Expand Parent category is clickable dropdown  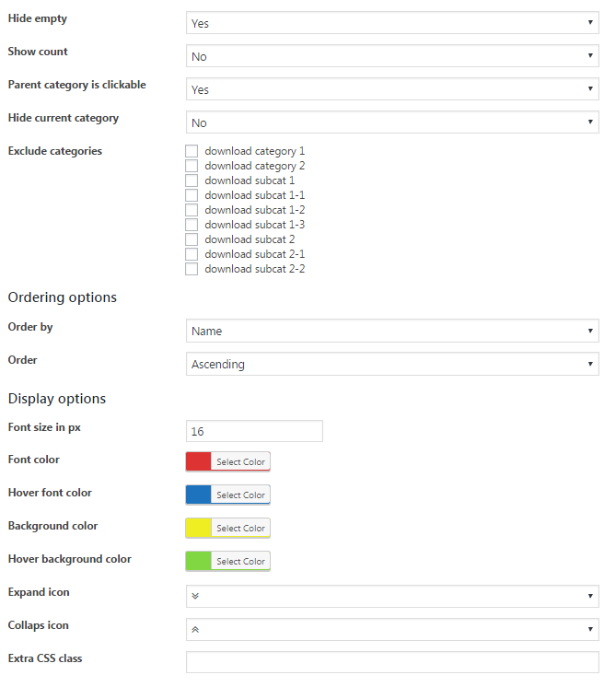(392, 89)
